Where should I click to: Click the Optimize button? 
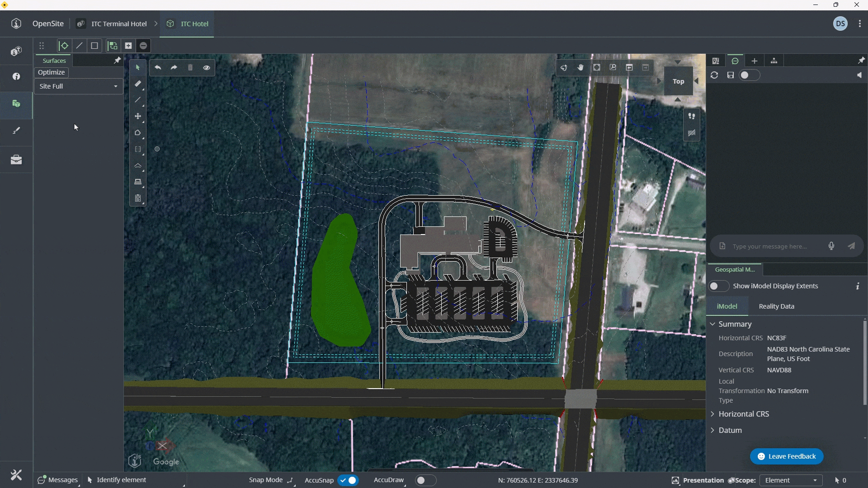(x=51, y=71)
